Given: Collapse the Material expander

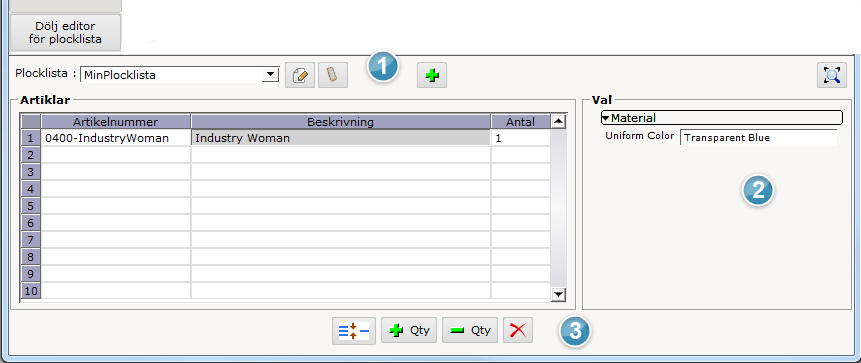Looking at the screenshot, I should click(605, 118).
